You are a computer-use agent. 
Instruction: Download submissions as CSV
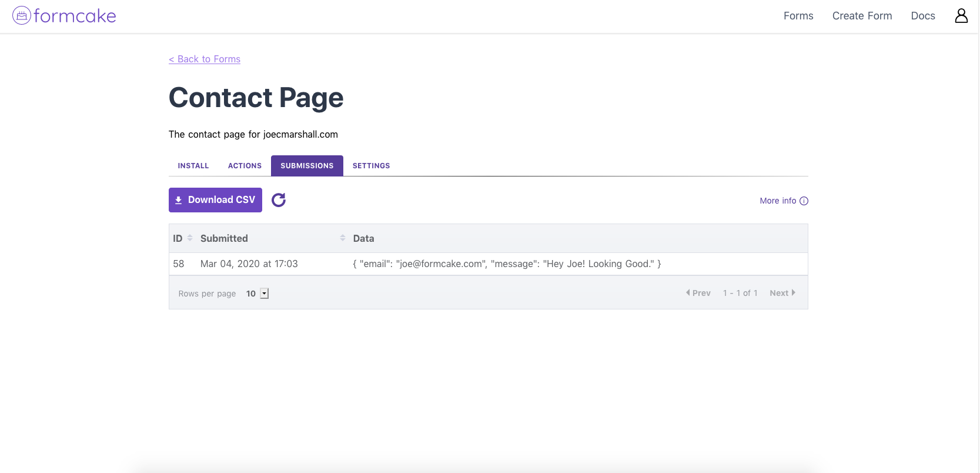click(215, 200)
